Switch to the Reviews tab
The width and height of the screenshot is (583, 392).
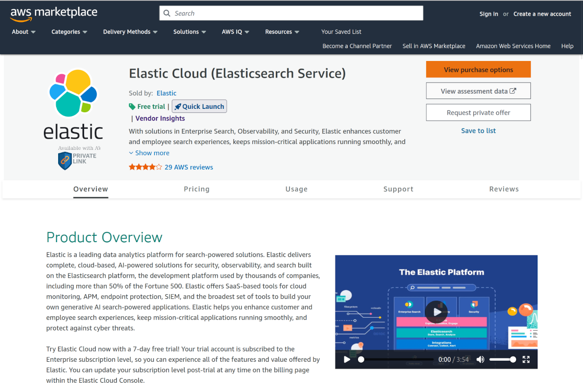click(504, 189)
